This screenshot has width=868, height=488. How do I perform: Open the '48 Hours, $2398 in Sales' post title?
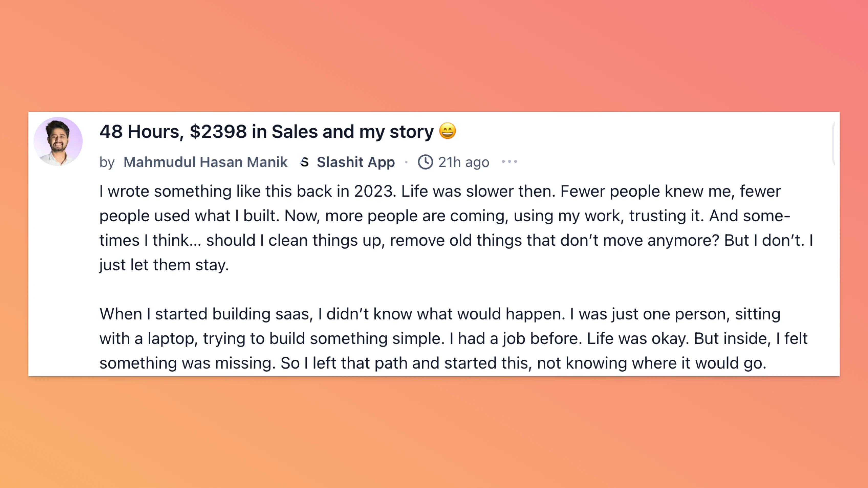click(266, 131)
